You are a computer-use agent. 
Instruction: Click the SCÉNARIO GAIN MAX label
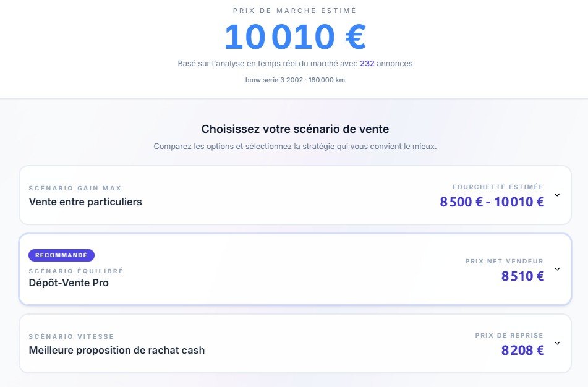74,188
